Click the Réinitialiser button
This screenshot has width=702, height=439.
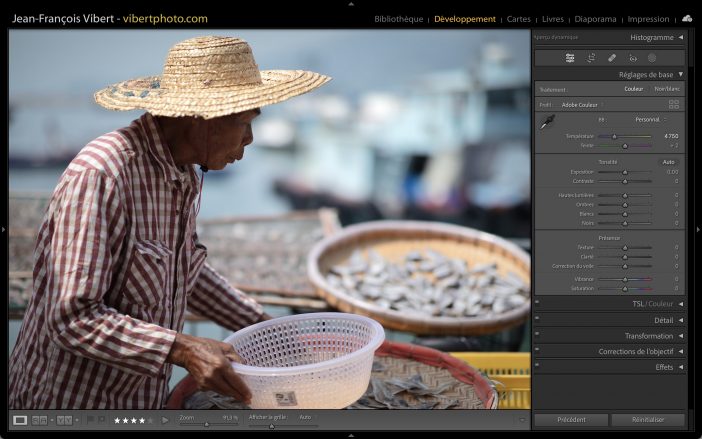pos(648,420)
